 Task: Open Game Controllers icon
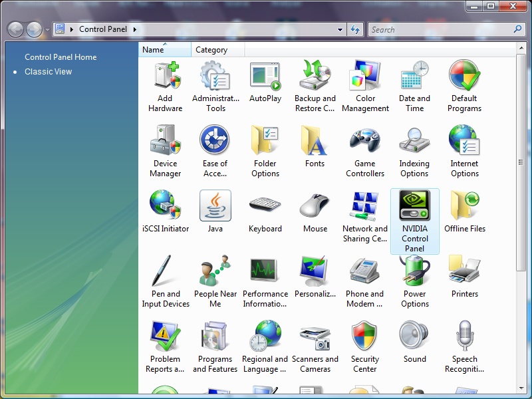[365, 141]
